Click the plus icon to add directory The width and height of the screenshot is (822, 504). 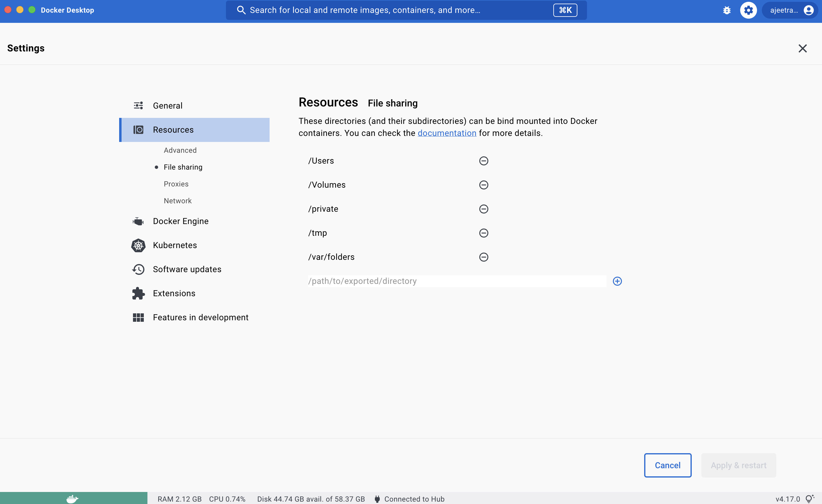pos(617,281)
